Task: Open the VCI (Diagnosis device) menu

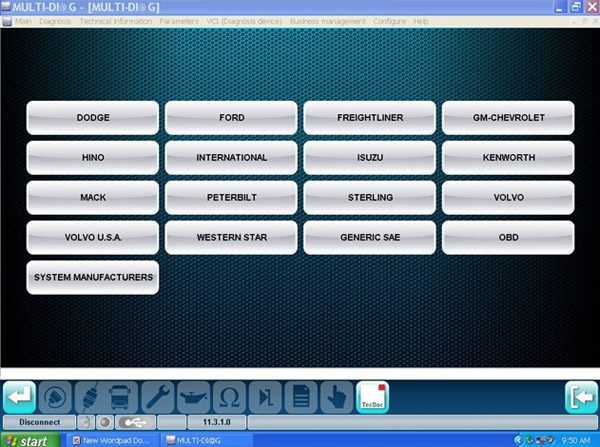Action: [243, 21]
